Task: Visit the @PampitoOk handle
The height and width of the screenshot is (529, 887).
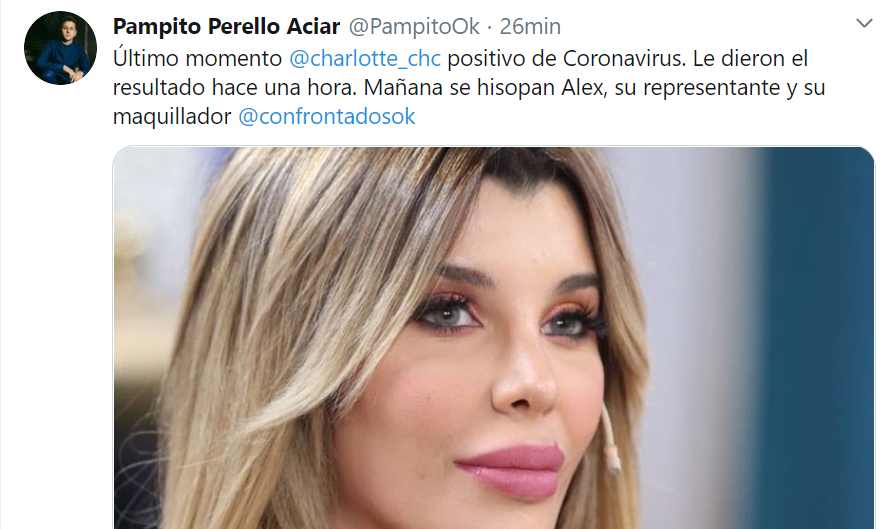Action: (x=414, y=27)
